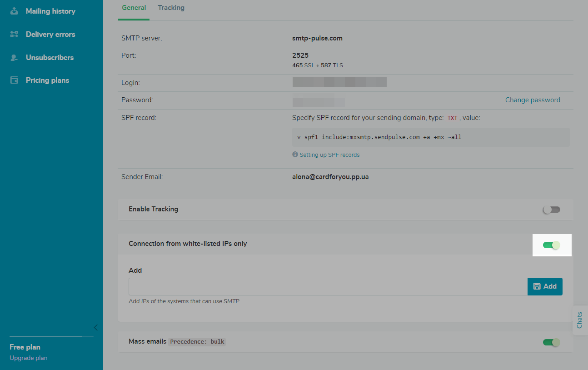
Task: Click the sender email alona@cardforyou.pp.ua
Action: (330, 177)
